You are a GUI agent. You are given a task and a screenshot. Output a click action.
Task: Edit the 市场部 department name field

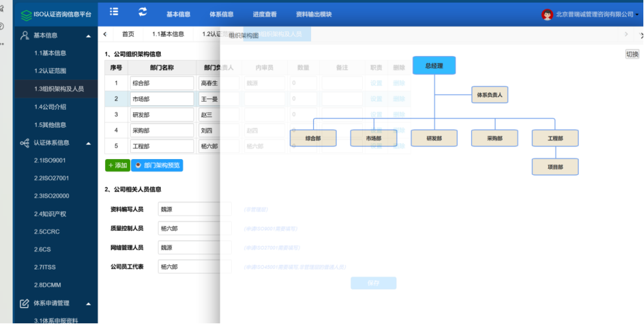click(x=161, y=98)
